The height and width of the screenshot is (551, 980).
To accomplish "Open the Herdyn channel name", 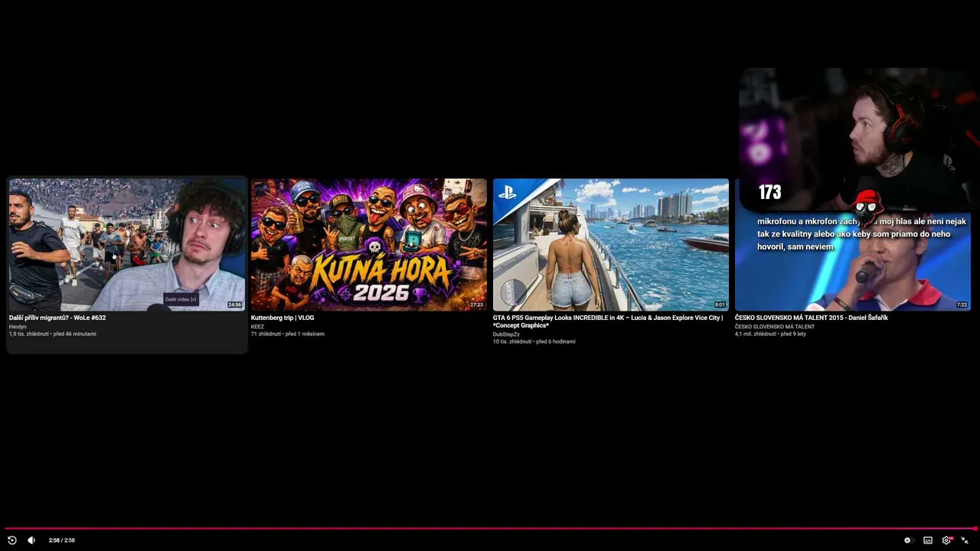I will pyautogui.click(x=18, y=327).
